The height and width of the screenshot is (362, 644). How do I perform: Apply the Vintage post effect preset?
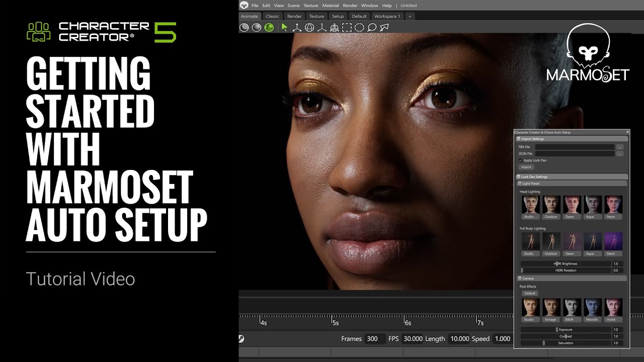(x=551, y=310)
